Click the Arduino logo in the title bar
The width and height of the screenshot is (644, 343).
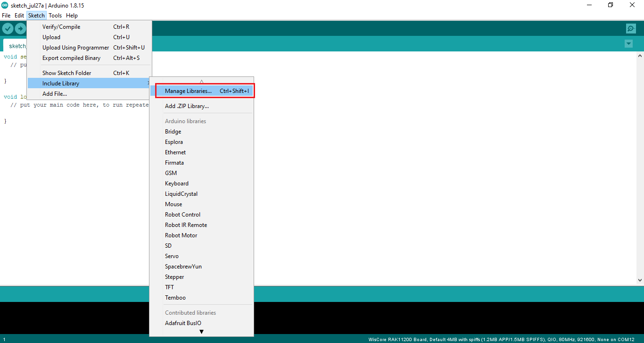(5, 5)
